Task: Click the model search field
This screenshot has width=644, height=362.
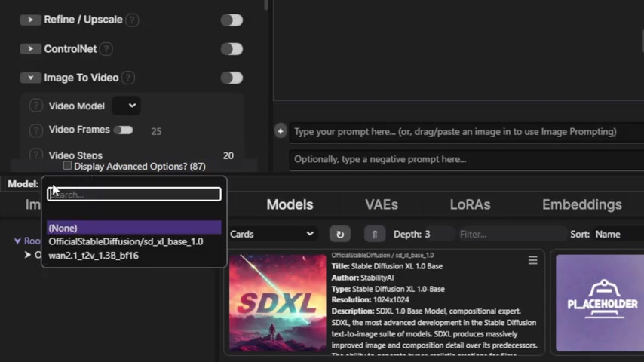Action: [134, 194]
